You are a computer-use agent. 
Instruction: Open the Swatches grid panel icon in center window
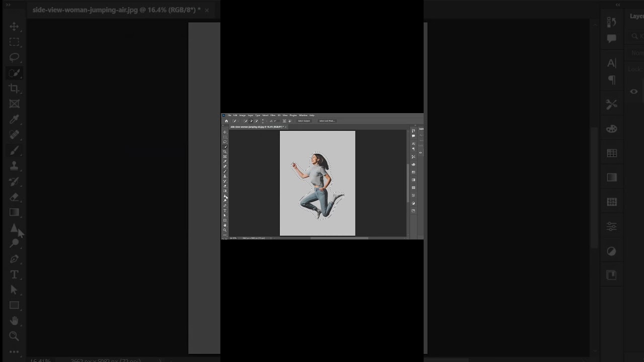(x=414, y=172)
